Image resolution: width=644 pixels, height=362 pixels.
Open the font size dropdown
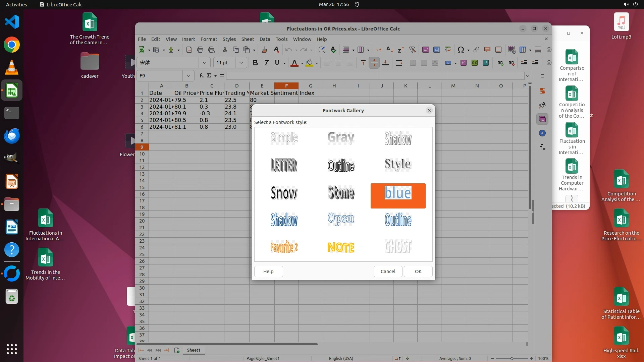pos(241,63)
